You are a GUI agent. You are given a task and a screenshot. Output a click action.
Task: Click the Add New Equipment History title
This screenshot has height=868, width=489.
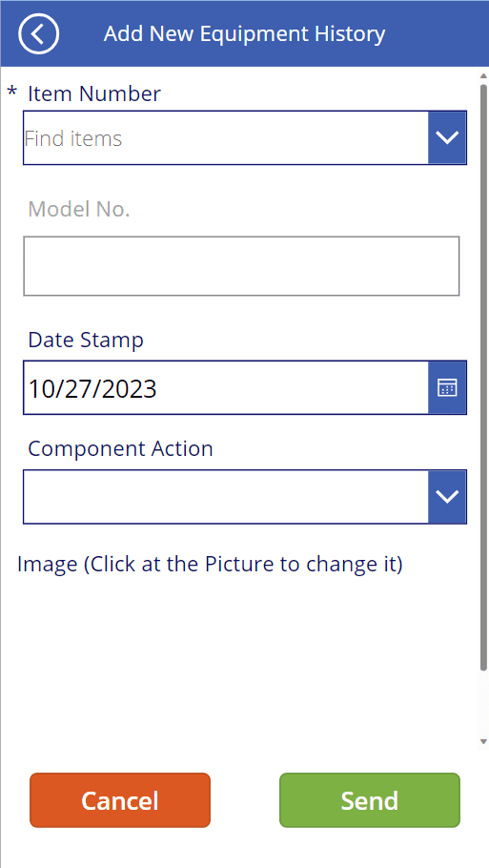pyautogui.click(x=244, y=33)
